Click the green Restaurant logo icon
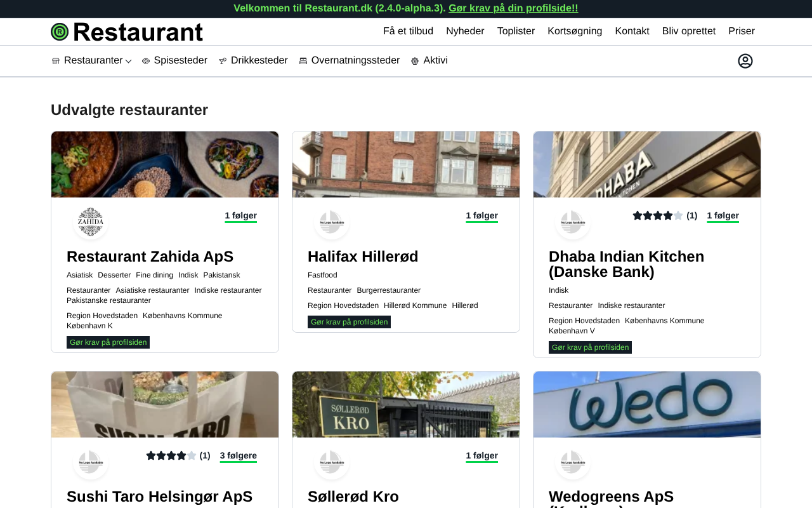The width and height of the screenshot is (812, 508). [60, 32]
